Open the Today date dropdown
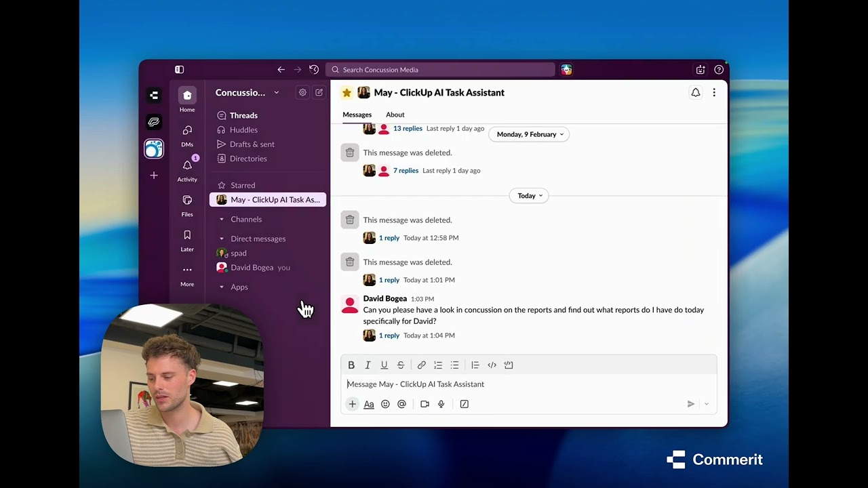 (529, 195)
